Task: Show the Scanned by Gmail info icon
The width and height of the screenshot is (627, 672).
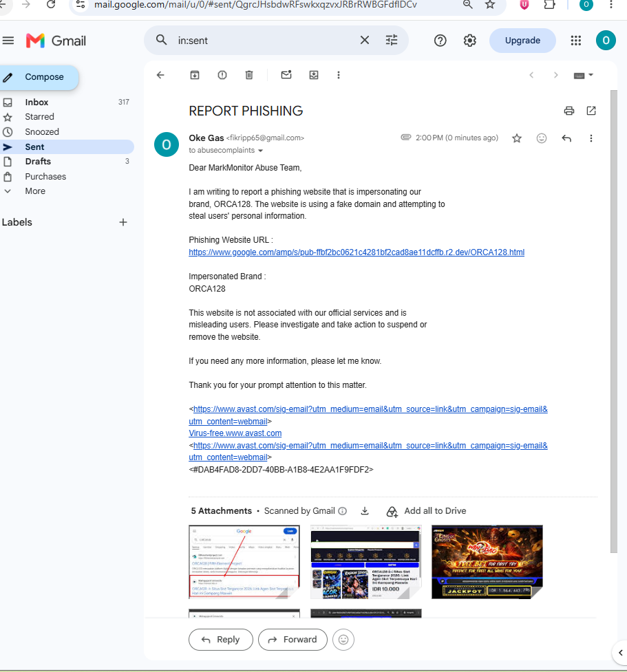Action: [342, 511]
